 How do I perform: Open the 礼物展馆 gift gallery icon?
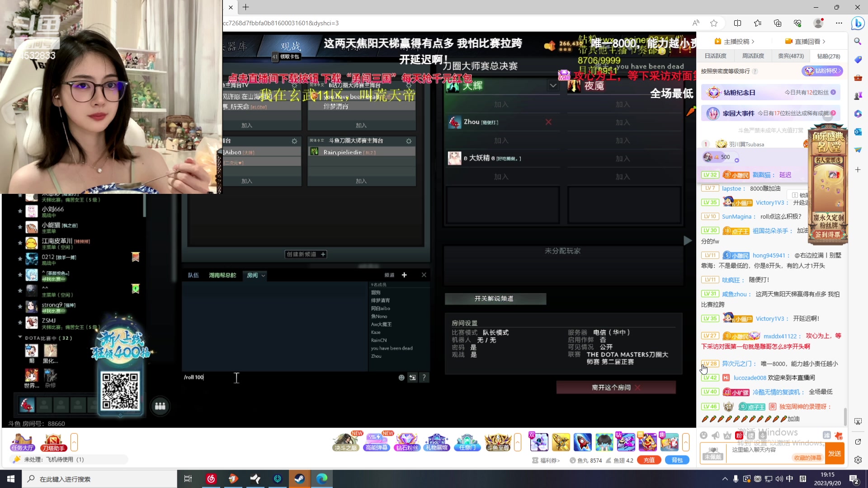[x=437, y=442]
